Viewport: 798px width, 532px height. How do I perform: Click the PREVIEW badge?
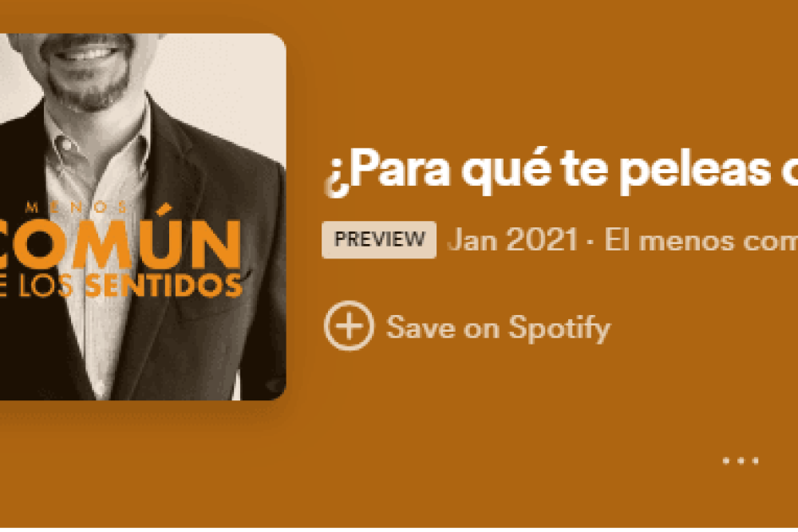tap(379, 239)
